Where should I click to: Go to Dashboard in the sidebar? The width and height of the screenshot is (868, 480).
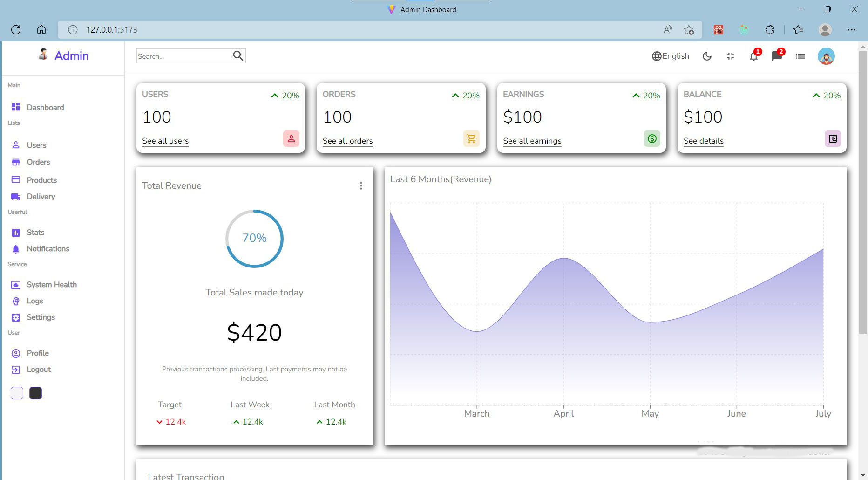37,107
